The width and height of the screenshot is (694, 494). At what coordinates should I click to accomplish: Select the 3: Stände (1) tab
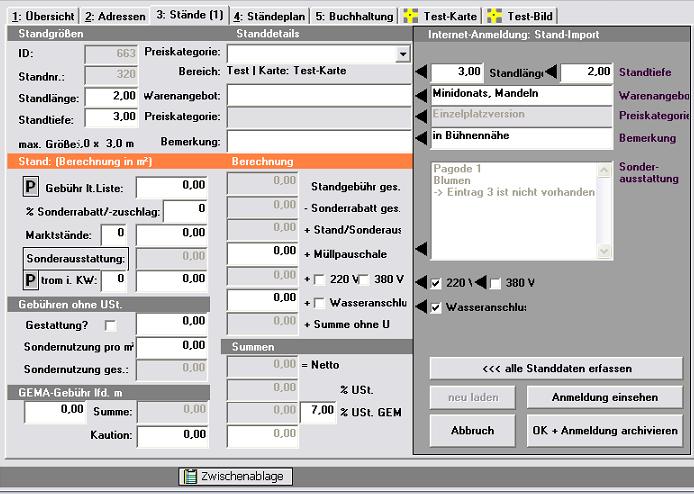coord(190,15)
